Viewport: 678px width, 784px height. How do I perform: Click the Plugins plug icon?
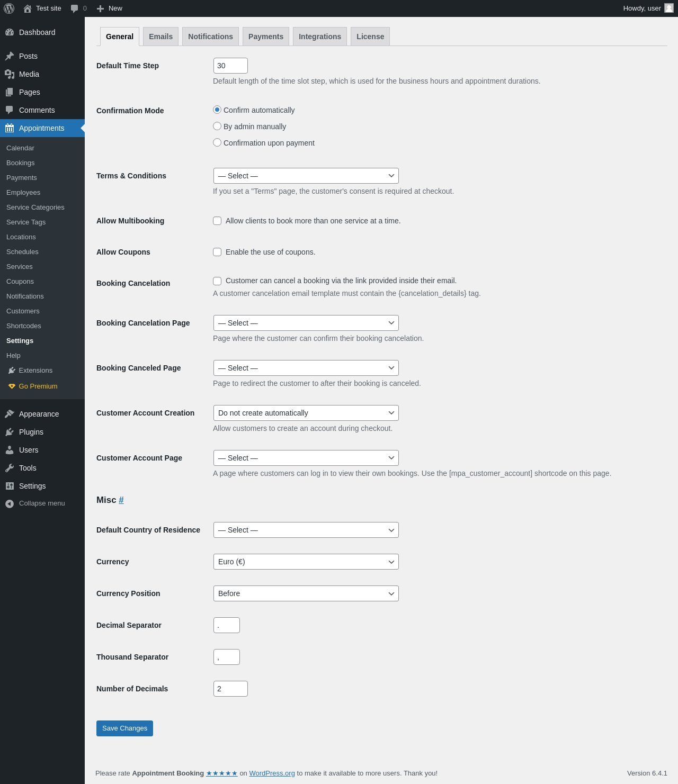10,432
